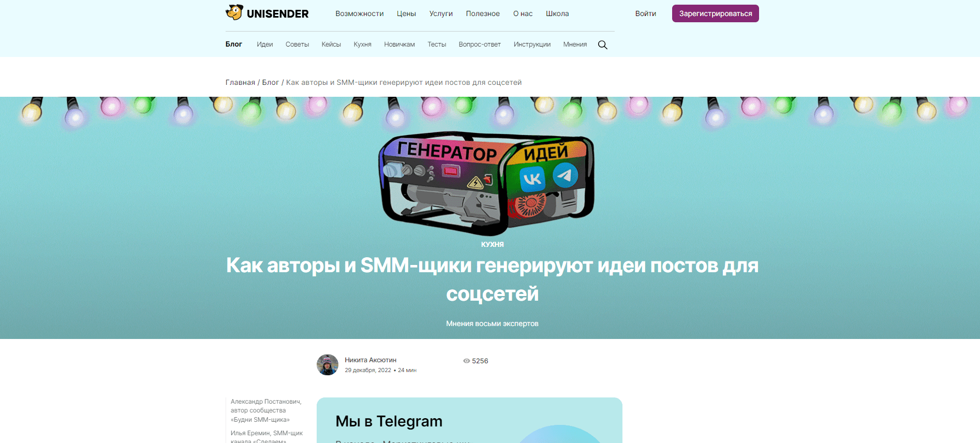980x443 pixels.
Task: Click the Telegram icon on the generator image
Action: (565, 175)
